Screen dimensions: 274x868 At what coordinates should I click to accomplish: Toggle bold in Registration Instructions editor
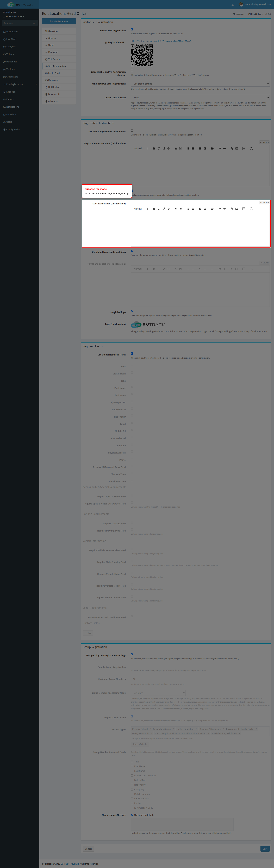click(x=154, y=148)
